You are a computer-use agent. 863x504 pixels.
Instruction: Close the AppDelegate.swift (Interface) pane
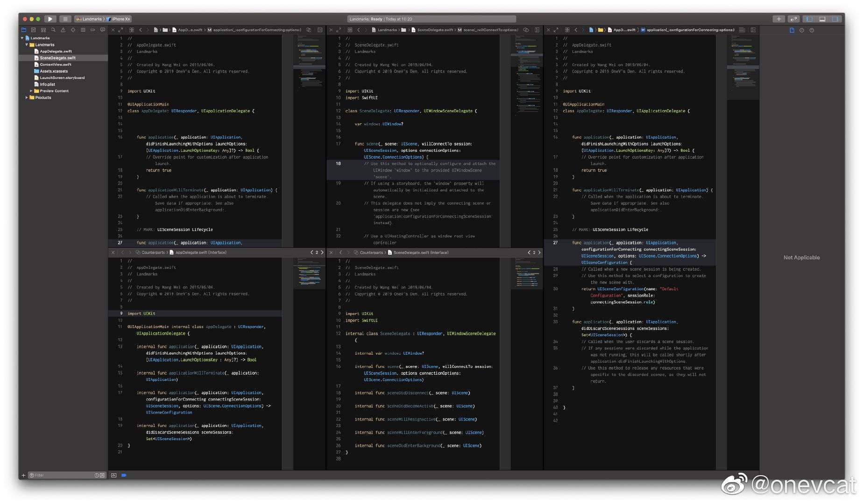[x=113, y=252]
